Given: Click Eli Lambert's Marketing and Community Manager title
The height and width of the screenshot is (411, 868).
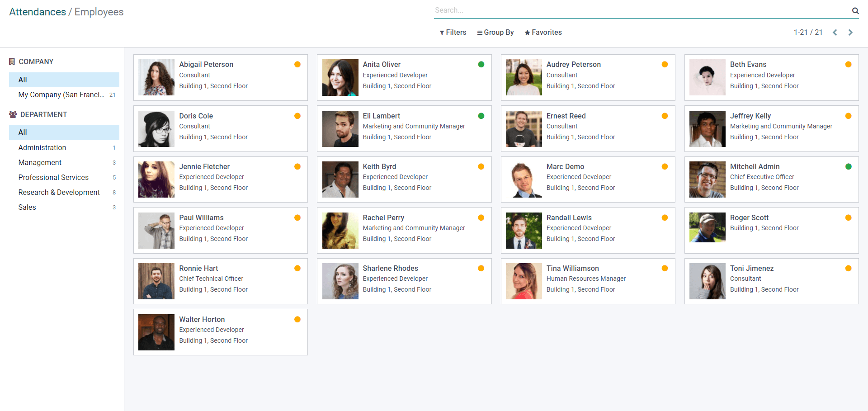Looking at the screenshot, I should click(414, 126).
